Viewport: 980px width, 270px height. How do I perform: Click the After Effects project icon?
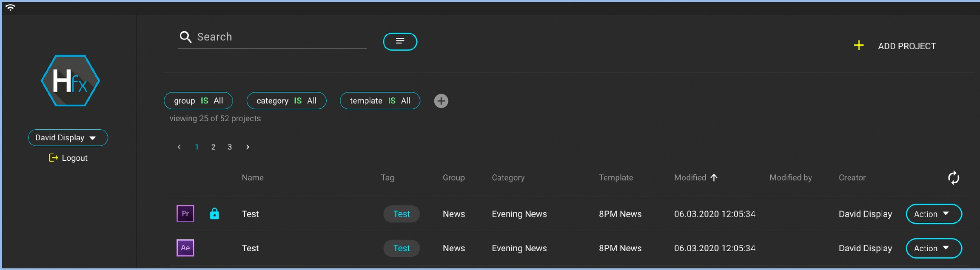click(x=185, y=248)
